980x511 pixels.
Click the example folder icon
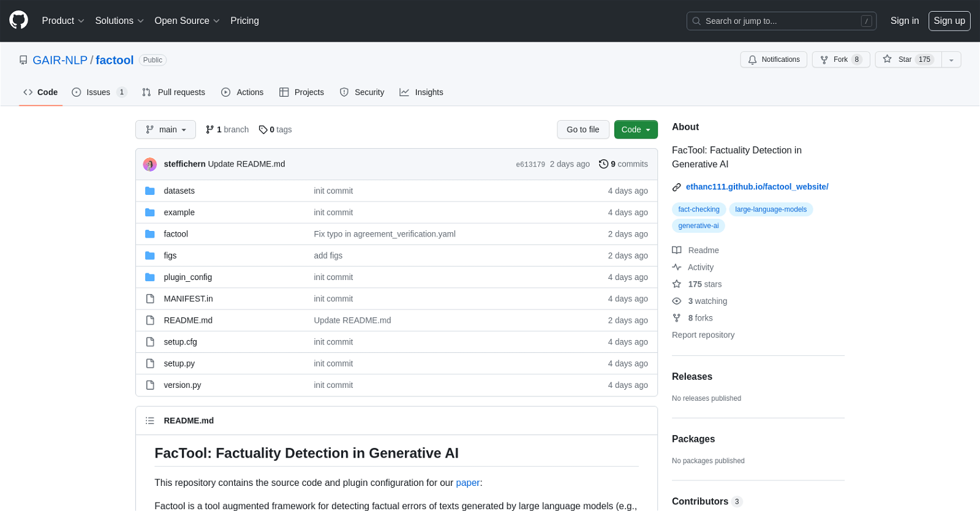tap(150, 212)
